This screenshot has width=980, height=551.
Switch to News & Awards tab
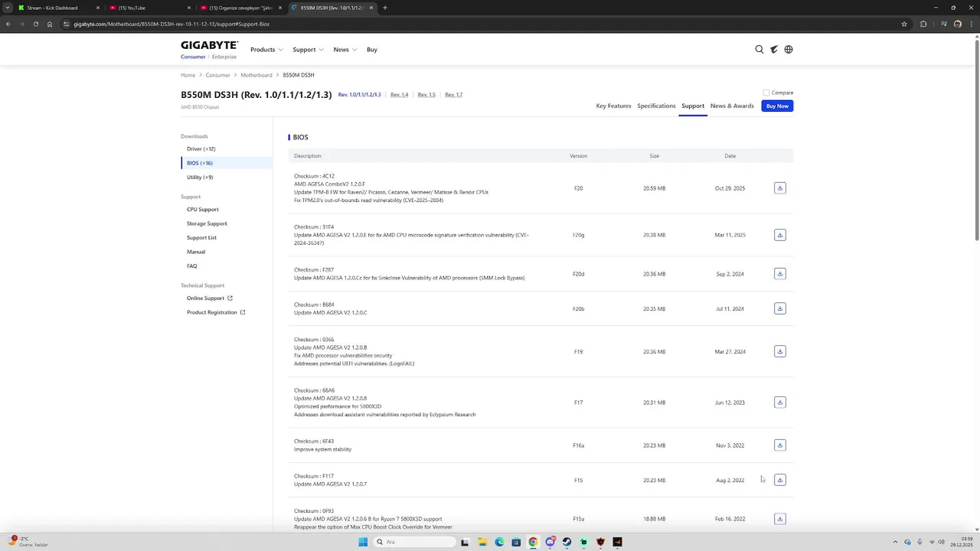click(x=732, y=106)
